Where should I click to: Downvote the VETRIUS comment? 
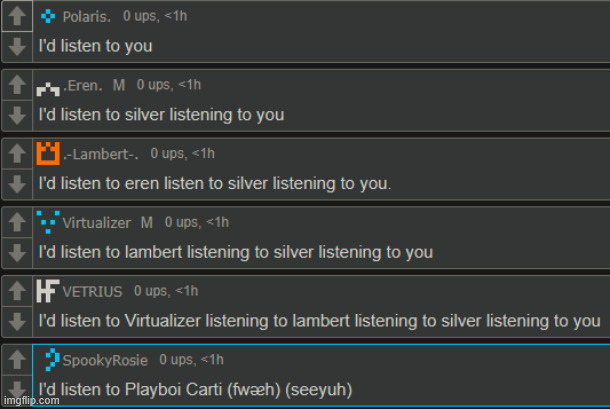point(15,321)
